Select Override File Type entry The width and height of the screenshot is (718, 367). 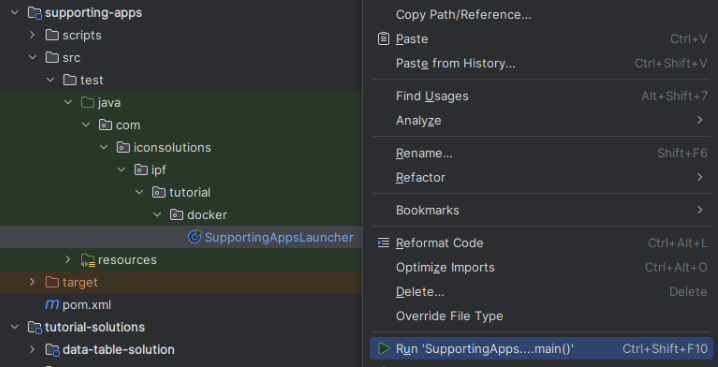coord(542,316)
